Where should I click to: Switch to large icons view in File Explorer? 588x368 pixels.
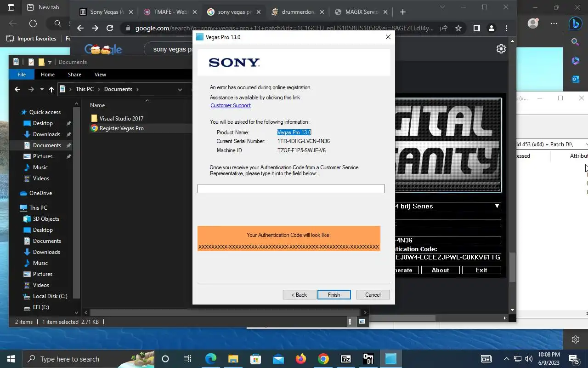pyautogui.click(x=362, y=322)
